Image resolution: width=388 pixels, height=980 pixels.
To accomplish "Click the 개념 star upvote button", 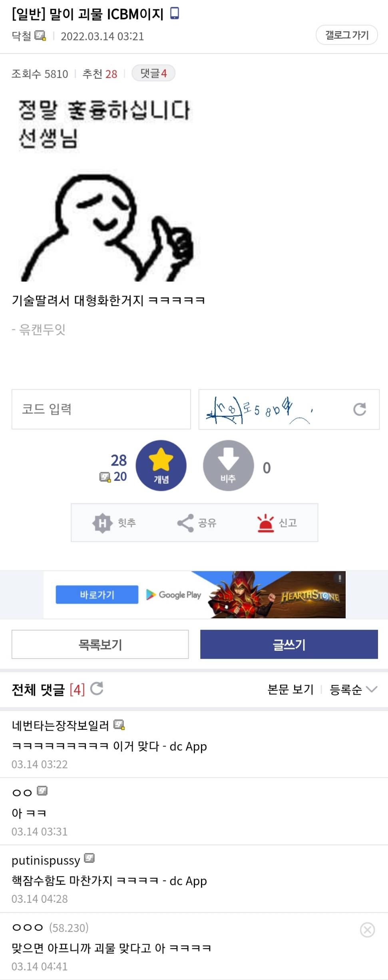I will [x=161, y=466].
